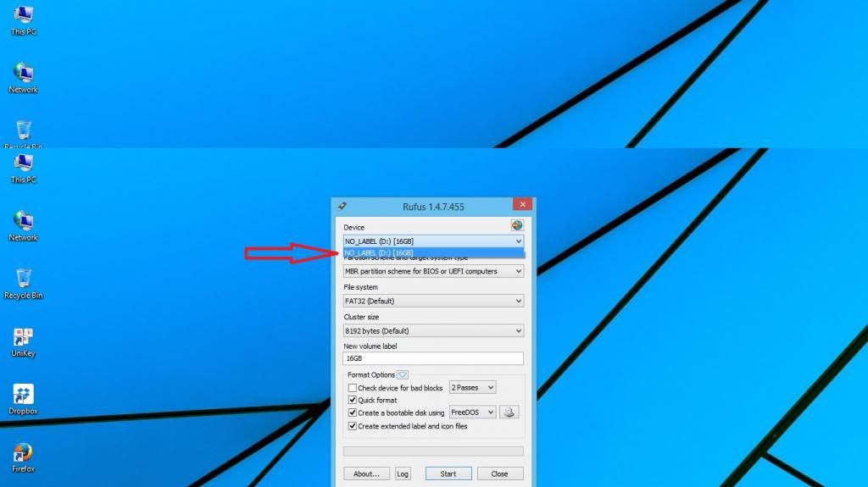Open the 8192 bytes Cluster size dropdown
Viewport: 868px width, 487px height.
433,331
